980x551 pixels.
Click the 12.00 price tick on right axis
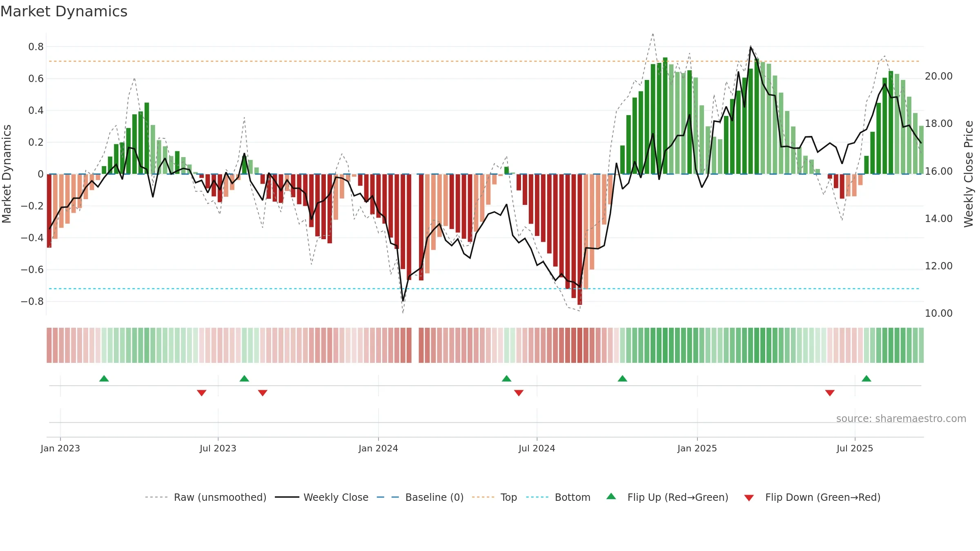(x=939, y=266)
